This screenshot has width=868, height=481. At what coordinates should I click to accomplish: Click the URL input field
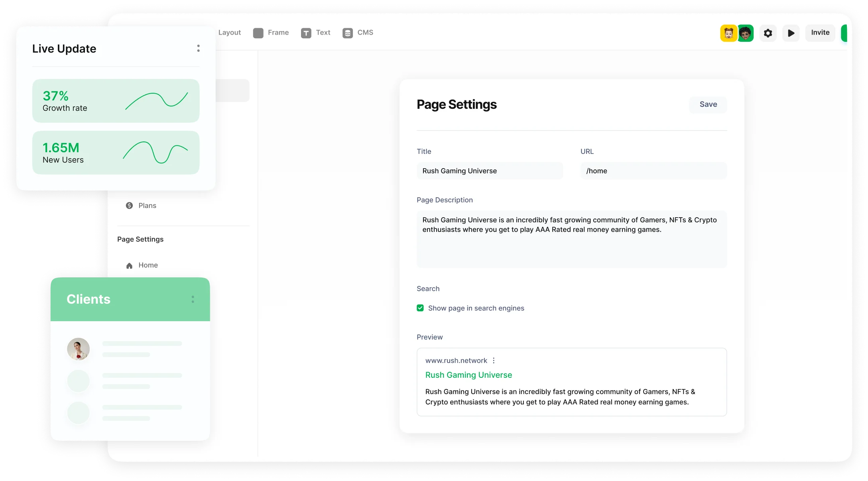click(653, 171)
